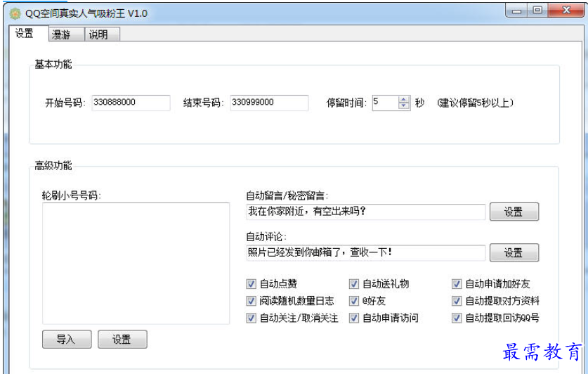Disable 自动提取回访QQ号 checkbox
The image size is (588, 374).
click(x=457, y=318)
